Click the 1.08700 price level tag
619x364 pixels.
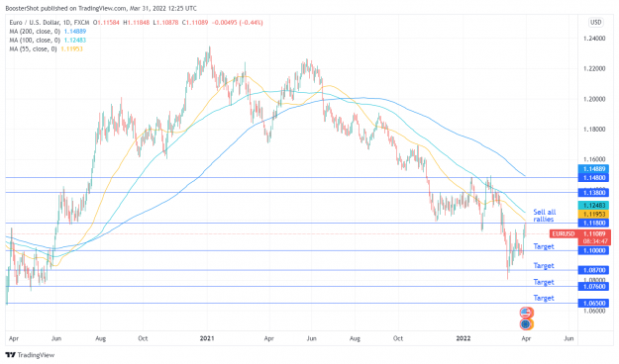coord(593,271)
